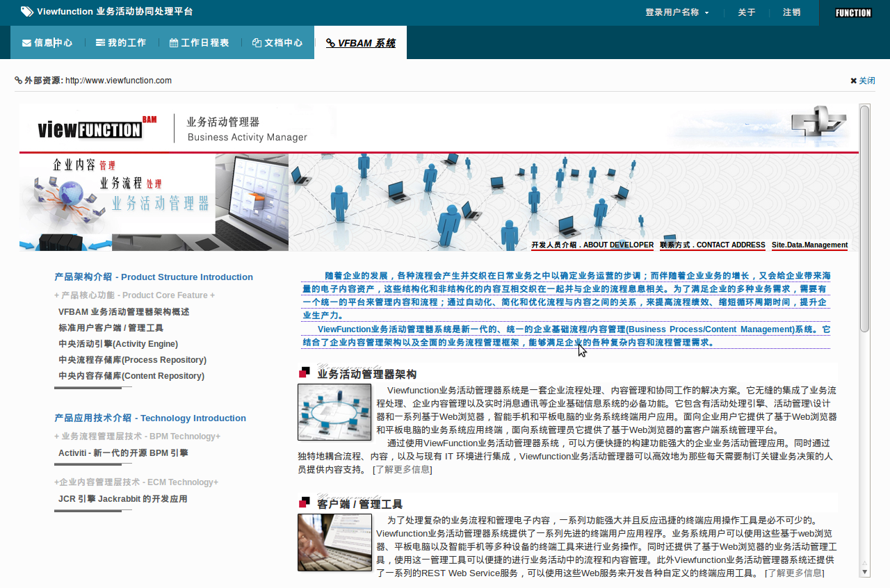Click the Viewfunction tag icon in header
Viewport: 890px width, 588px height.
(26, 12)
